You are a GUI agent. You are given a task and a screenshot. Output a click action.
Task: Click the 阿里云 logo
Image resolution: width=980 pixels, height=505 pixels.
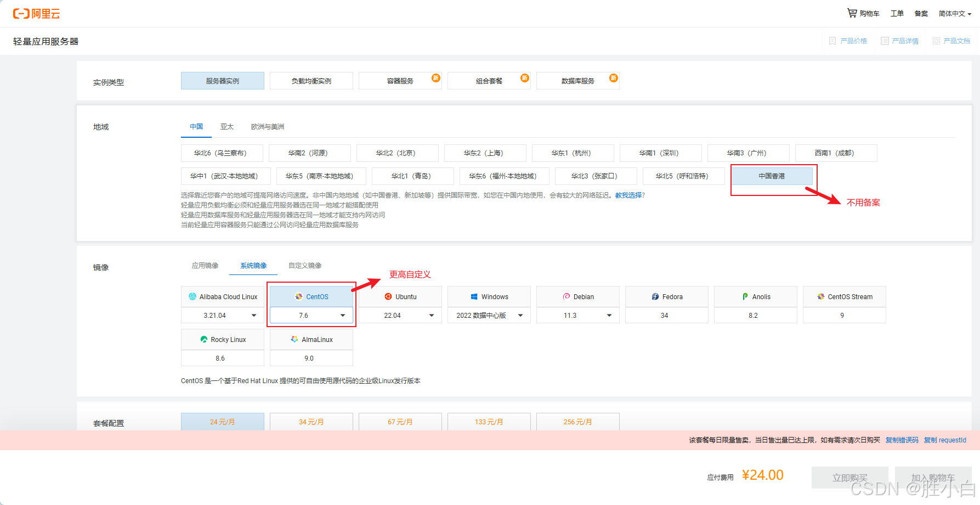coord(36,14)
